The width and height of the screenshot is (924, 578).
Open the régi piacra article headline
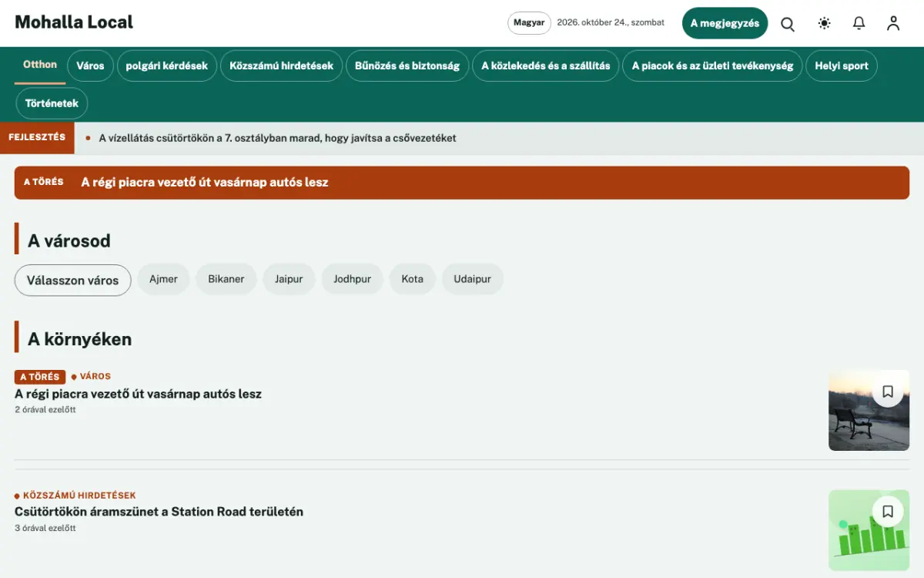(x=139, y=394)
